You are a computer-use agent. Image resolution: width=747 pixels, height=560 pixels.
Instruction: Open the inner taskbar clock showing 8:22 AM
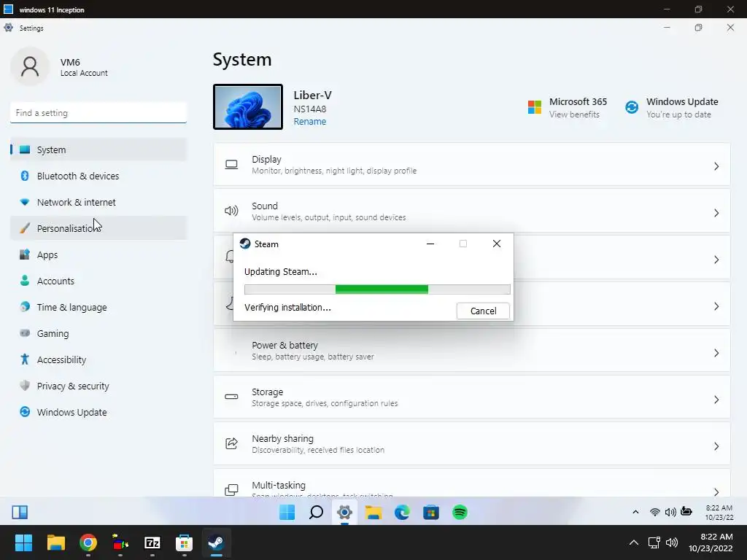[719, 513]
